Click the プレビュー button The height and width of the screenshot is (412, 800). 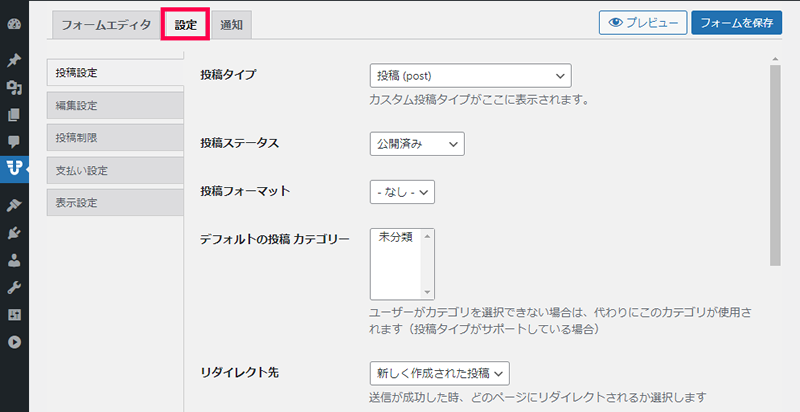643,23
